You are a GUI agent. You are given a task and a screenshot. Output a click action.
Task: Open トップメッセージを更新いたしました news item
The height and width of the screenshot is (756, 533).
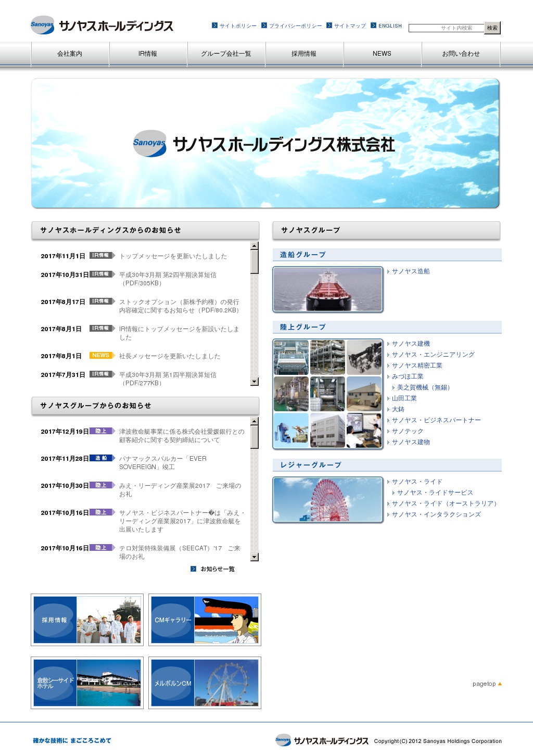(173, 256)
